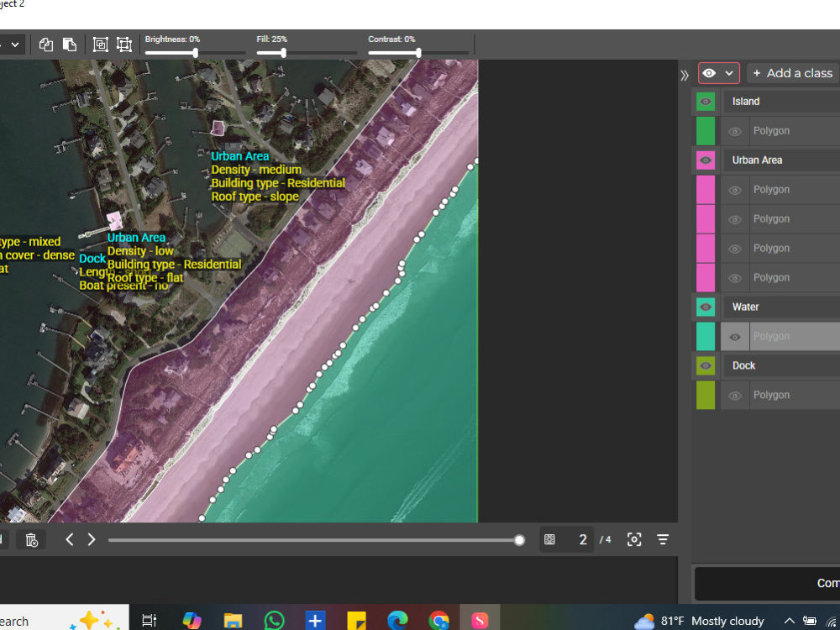Click the delete annotations trash icon
The width and height of the screenshot is (840, 630).
tap(32, 539)
